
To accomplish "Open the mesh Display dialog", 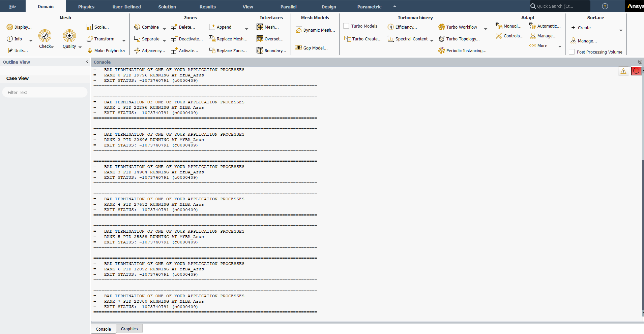I will [x=19, y=27].
